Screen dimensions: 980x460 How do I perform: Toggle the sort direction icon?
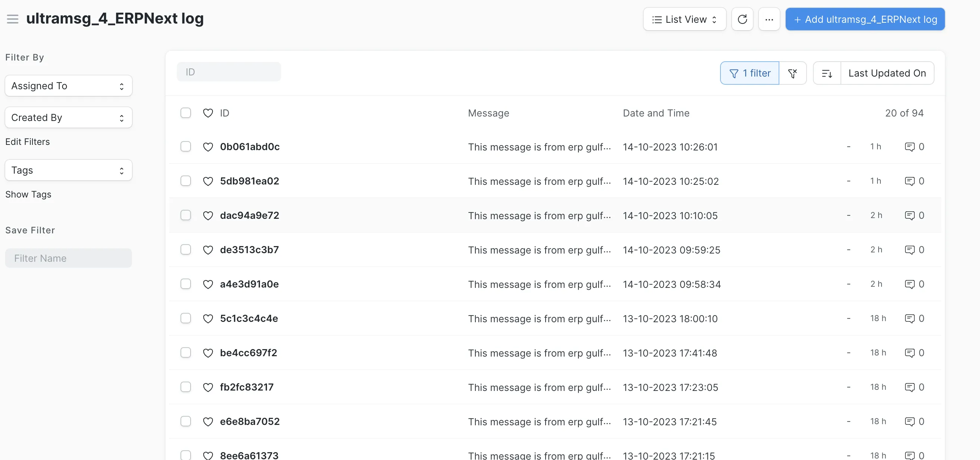(x=827, y=73)
